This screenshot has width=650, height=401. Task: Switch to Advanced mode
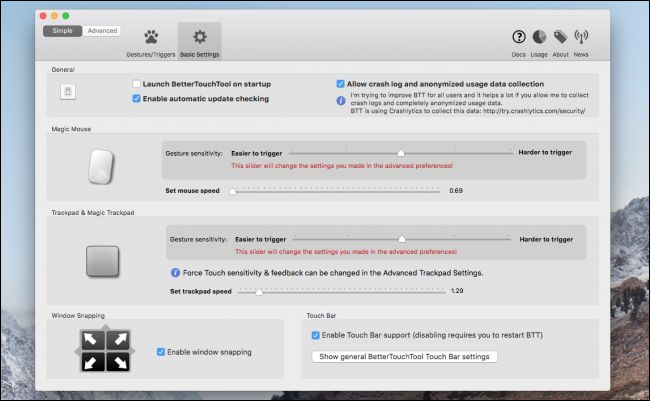tap(101, 31)
